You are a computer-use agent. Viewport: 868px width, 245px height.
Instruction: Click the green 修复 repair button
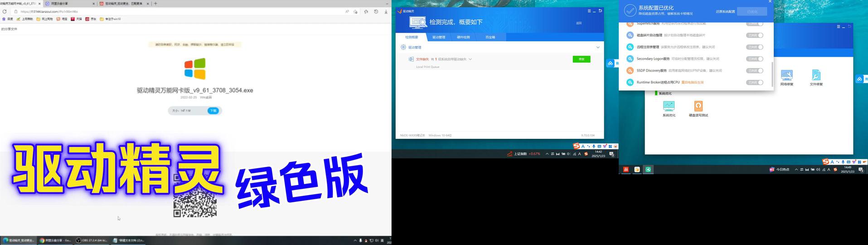(581, 59)
